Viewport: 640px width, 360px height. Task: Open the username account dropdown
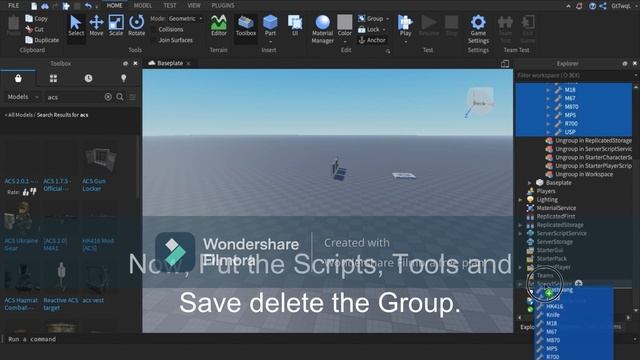click(622, 6)
